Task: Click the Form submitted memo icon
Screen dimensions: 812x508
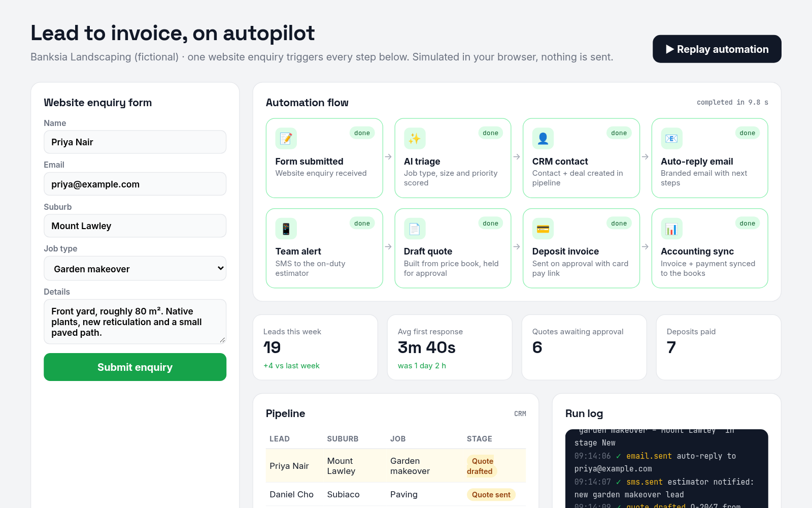Action: [286, 139]
